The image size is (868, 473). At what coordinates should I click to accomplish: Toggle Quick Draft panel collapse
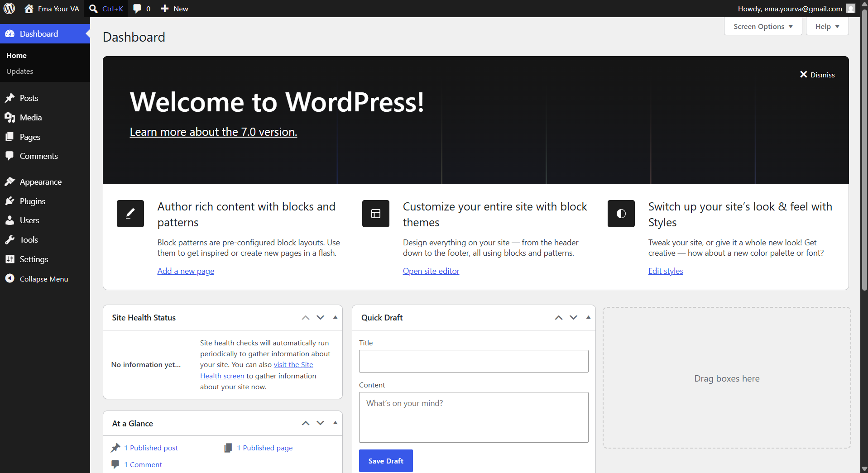tap(588, 318)
